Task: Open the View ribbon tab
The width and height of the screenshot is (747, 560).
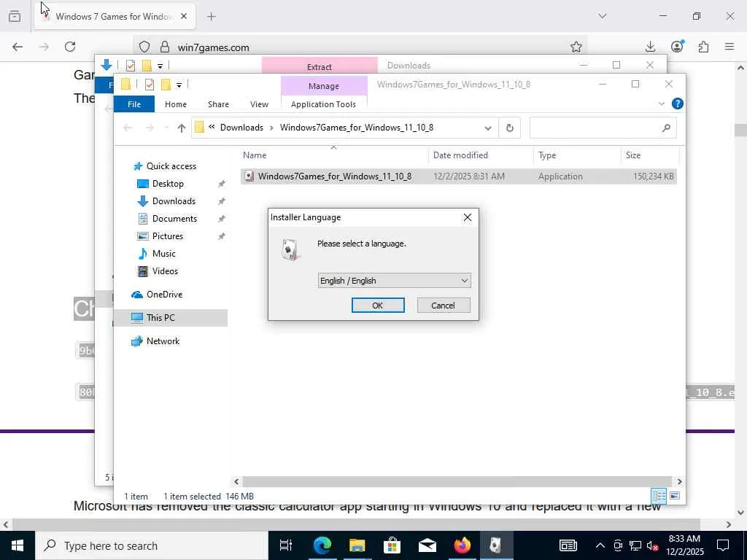Action: tap(259, 104)
